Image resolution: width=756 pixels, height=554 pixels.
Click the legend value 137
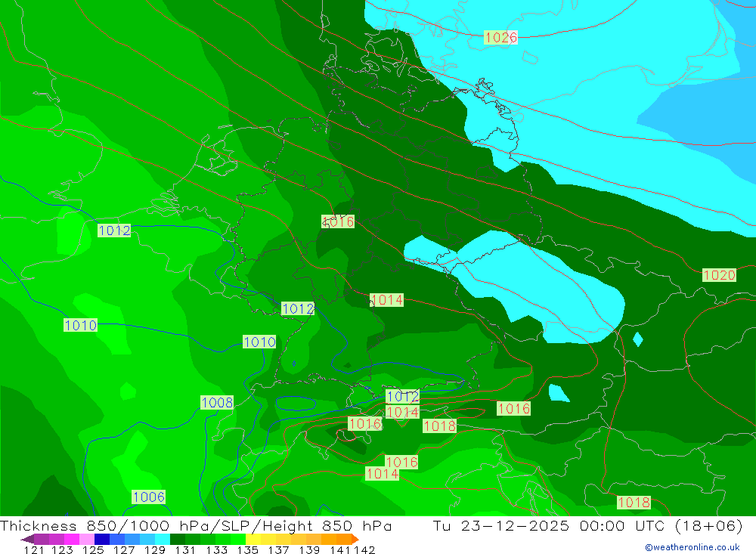coord(278,549)
